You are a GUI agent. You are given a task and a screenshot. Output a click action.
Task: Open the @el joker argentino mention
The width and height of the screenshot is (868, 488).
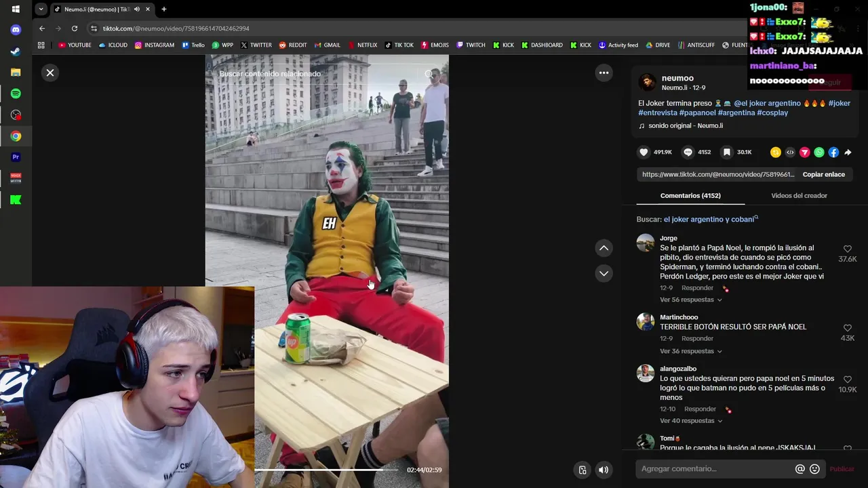click(767, 103)
